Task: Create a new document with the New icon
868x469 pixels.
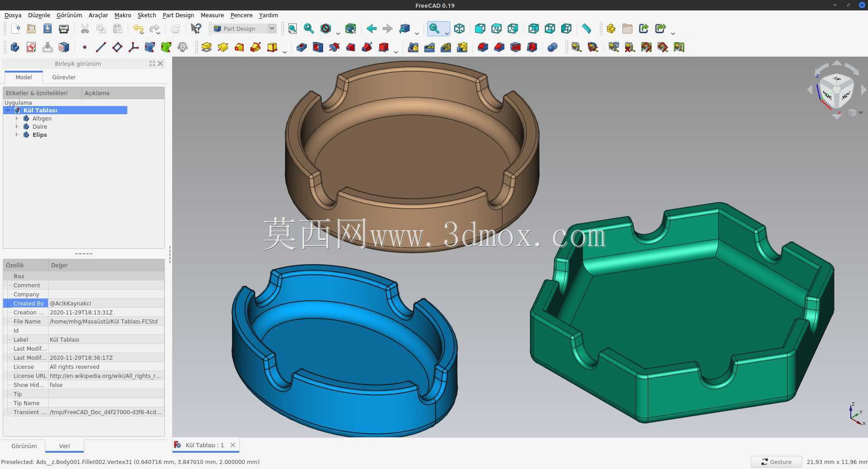Action: (x=15, y=29)
